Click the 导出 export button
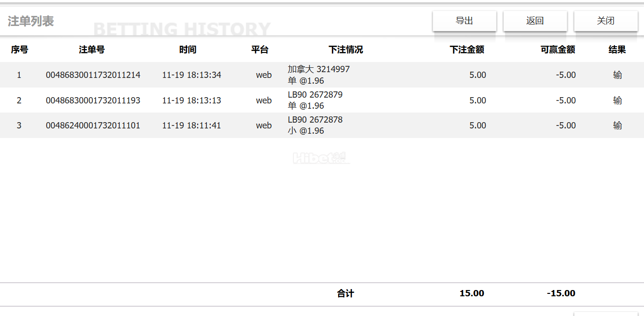 pos(465,21)
